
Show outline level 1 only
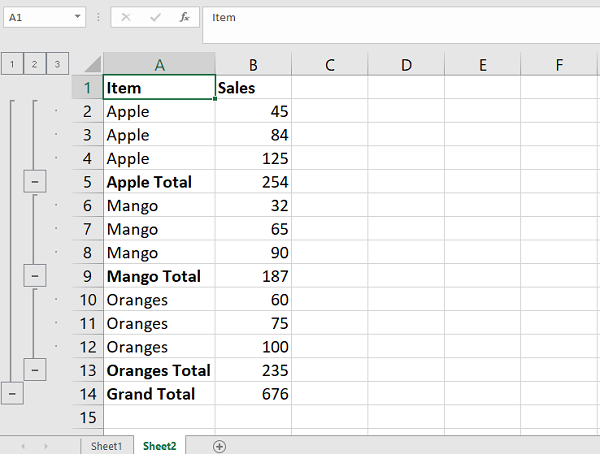[12, 64]
